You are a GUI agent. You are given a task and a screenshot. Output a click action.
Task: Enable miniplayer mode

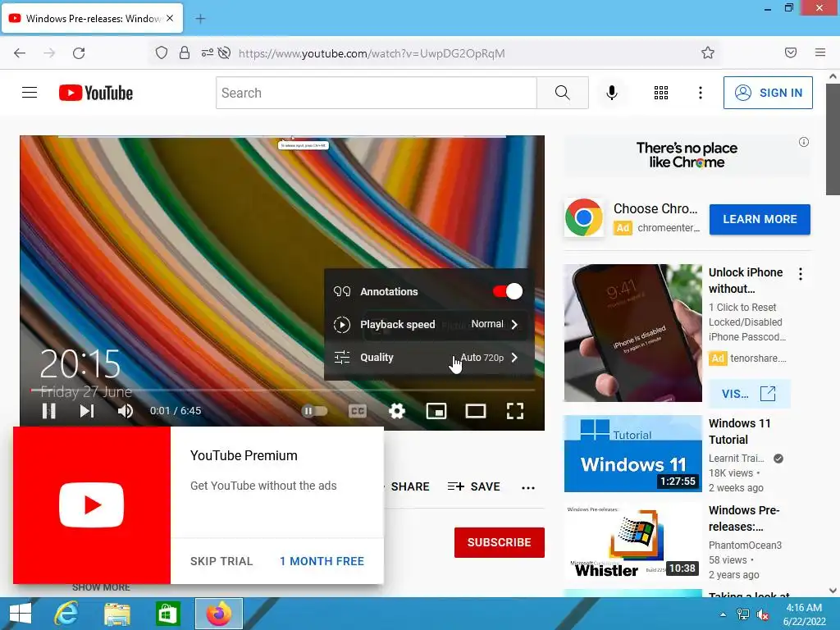(436, 411)
